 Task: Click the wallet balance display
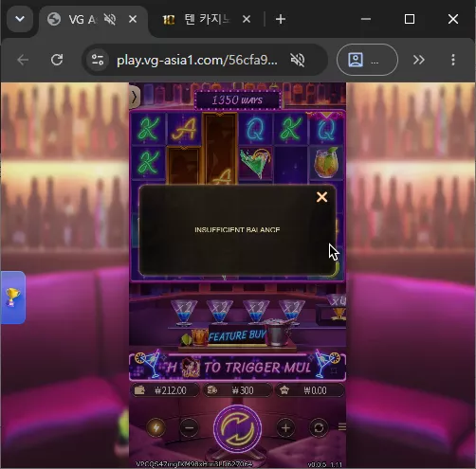pos(165,390)
